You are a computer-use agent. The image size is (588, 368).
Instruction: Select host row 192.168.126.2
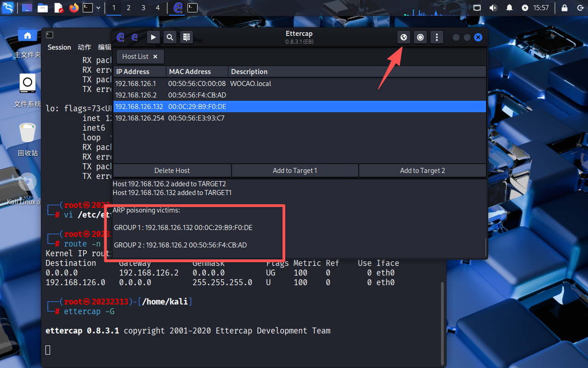(300, 95)
